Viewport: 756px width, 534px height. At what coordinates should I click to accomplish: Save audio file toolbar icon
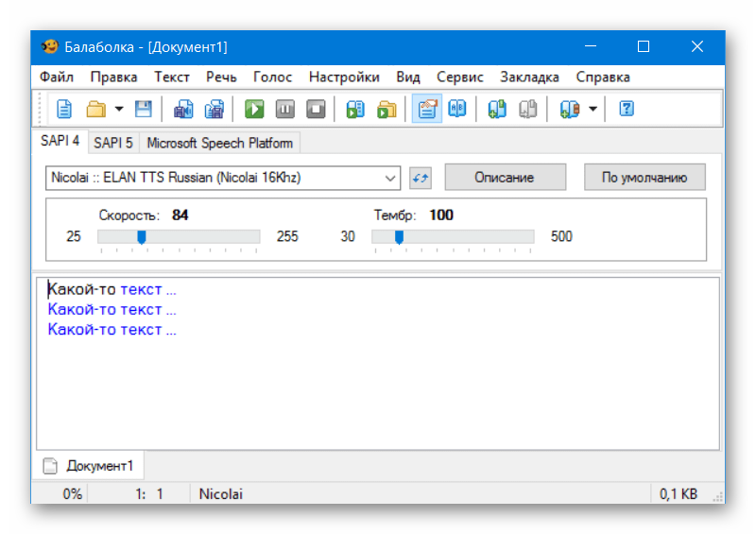pyautogui.click(x=183, y=109)
